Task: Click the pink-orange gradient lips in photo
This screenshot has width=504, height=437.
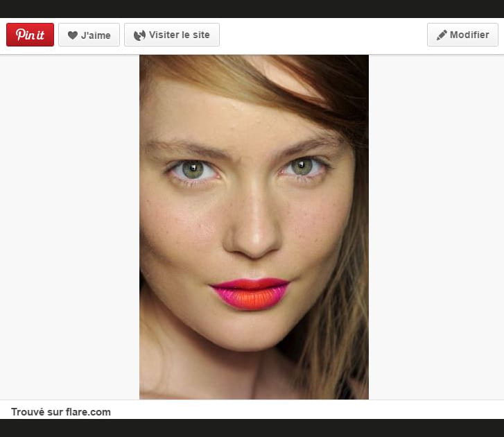Action: pos(250,294)
